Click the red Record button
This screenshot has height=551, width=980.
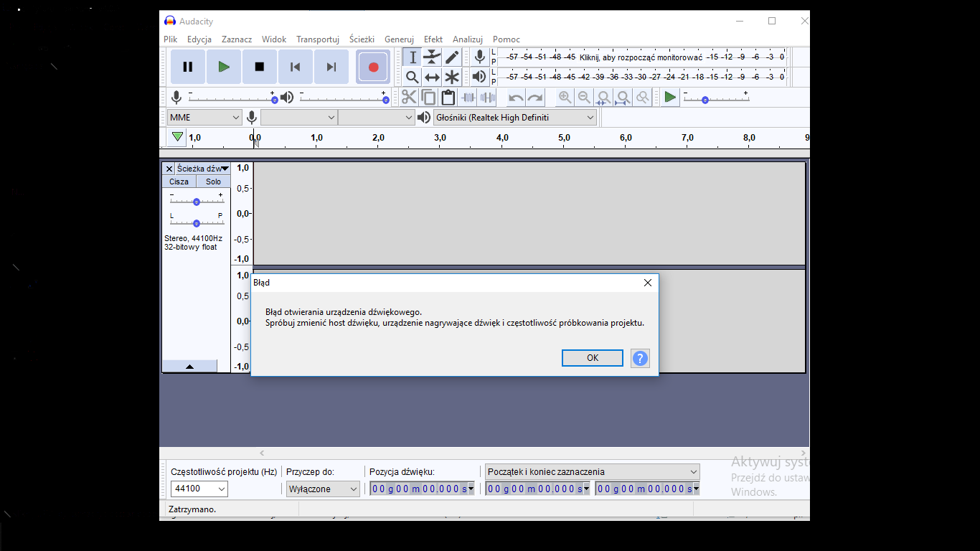click(373, 67)
